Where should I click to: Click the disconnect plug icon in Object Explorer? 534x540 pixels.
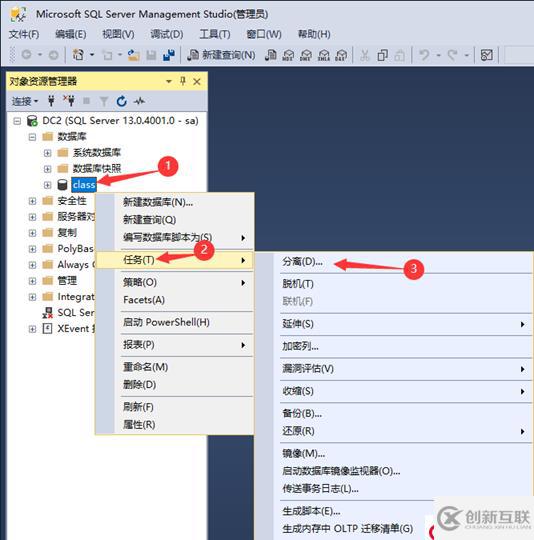click(69, 101)
